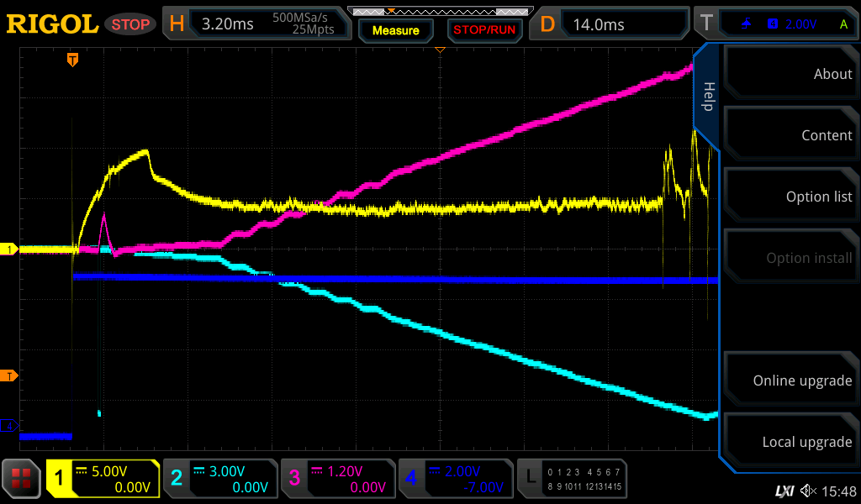Click the RIGOL logo

52,24
